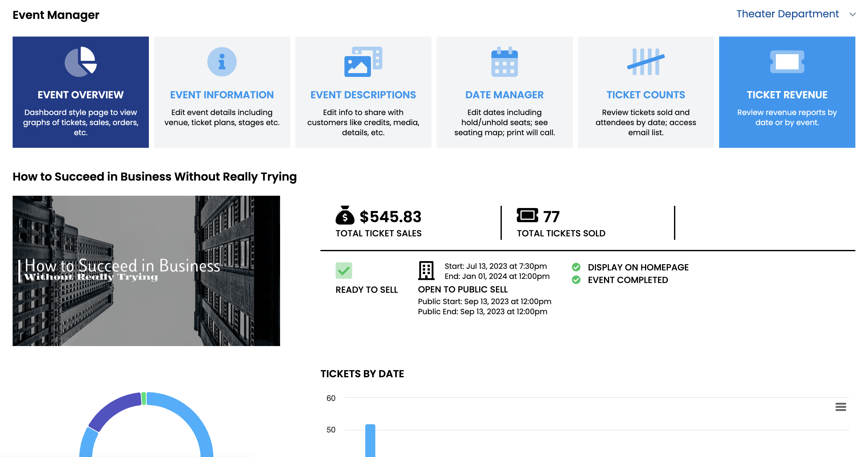Open the chart hamburger menu for Tickets By Date
Screen dimensions: 868x457
841,407
